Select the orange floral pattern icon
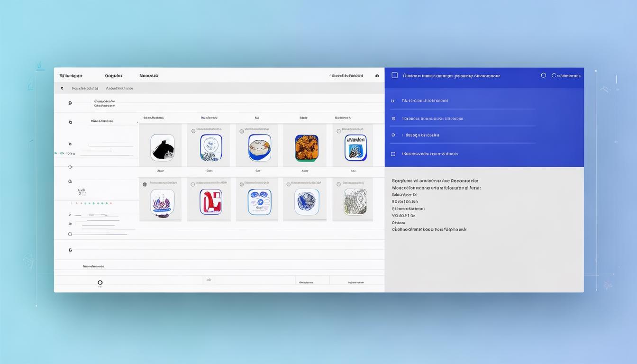 click(306, 148)
